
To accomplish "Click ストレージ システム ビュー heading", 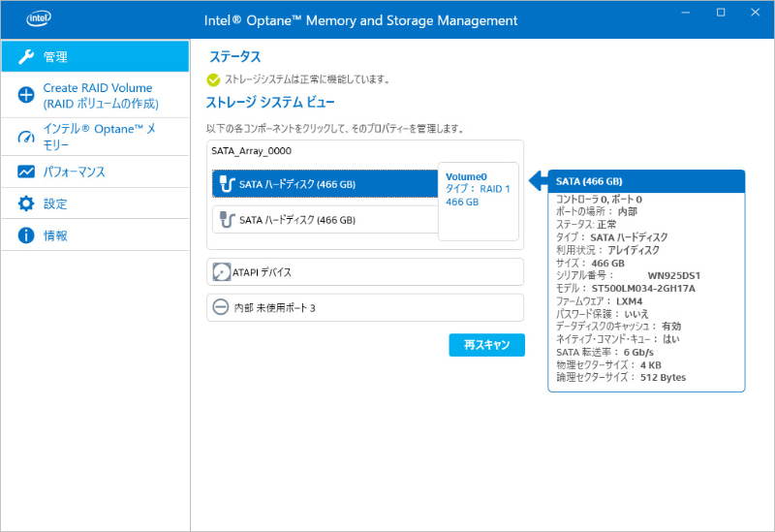I will [x=270, y=103].
